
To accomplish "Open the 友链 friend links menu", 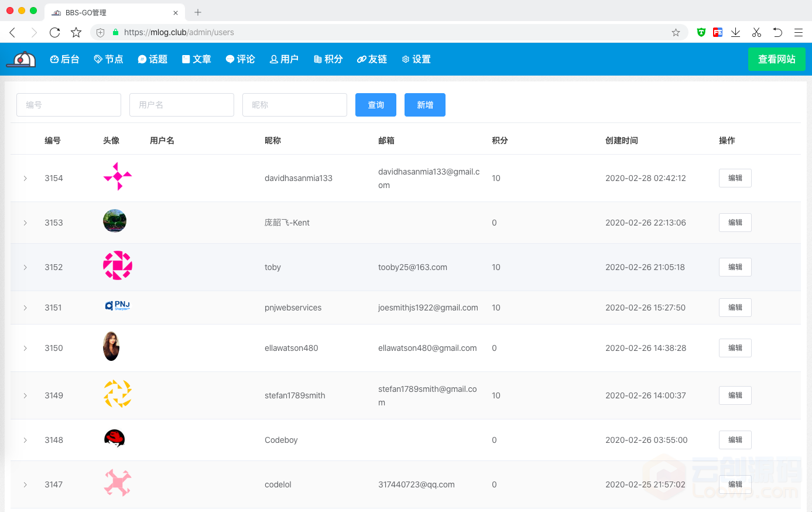I will [x=372, y=59].
